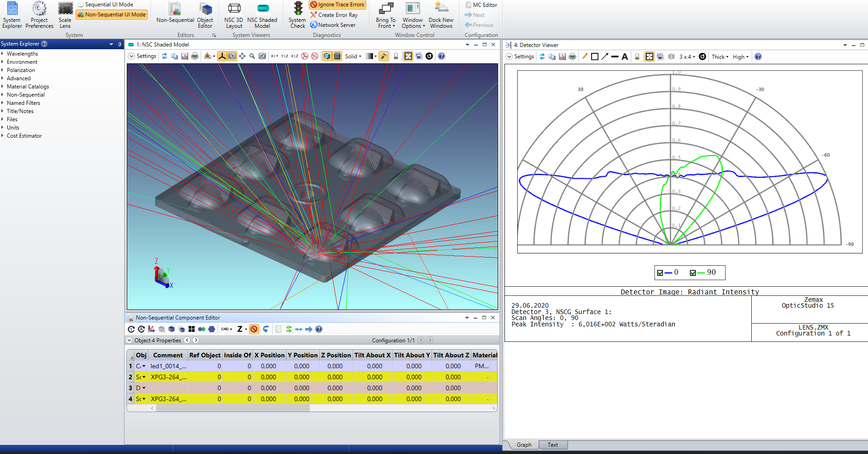Switch to the Text tab in Detector Viewer
This screenshot has width=868, height=454.
click(x=552, y=445)
